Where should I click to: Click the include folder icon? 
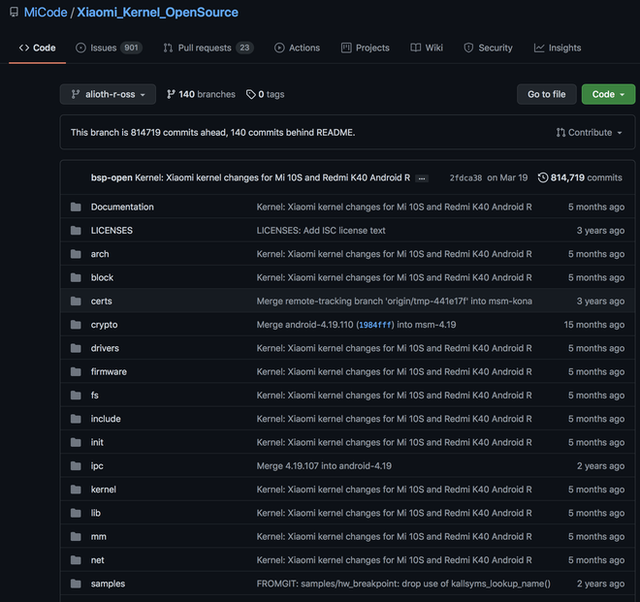76,419
